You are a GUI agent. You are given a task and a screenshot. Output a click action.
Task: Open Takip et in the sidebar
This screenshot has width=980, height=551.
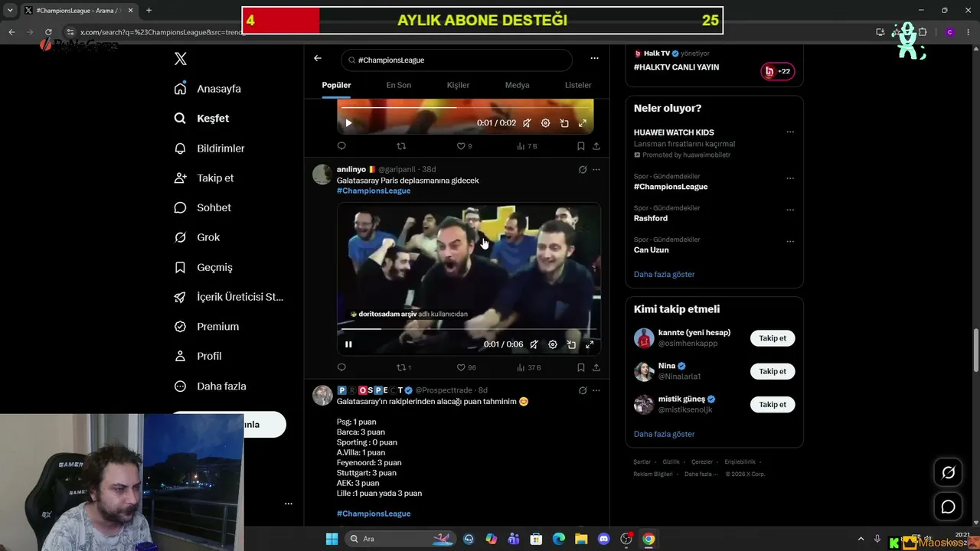click(x=204, y=178)
